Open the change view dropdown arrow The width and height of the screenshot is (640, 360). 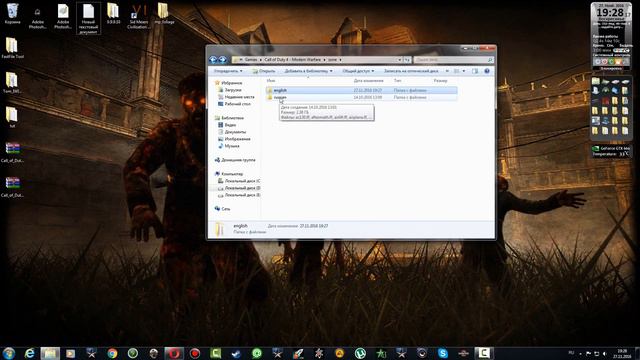(464, 71)
